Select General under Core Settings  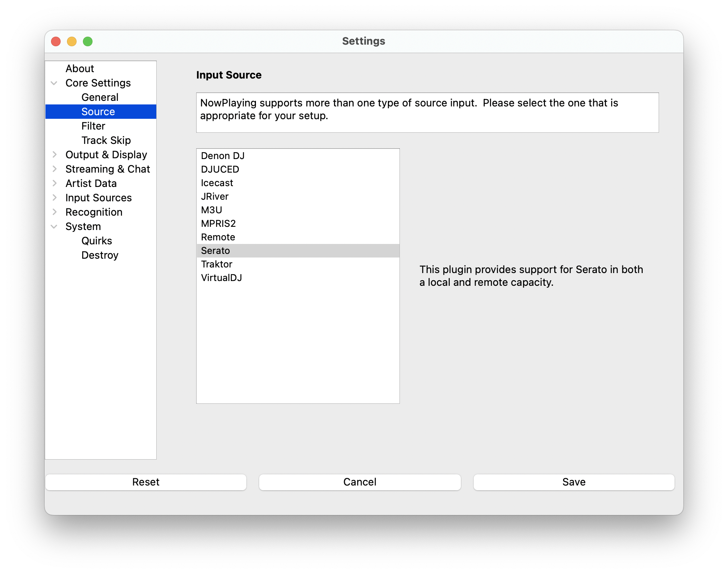(x=100, y=97)
